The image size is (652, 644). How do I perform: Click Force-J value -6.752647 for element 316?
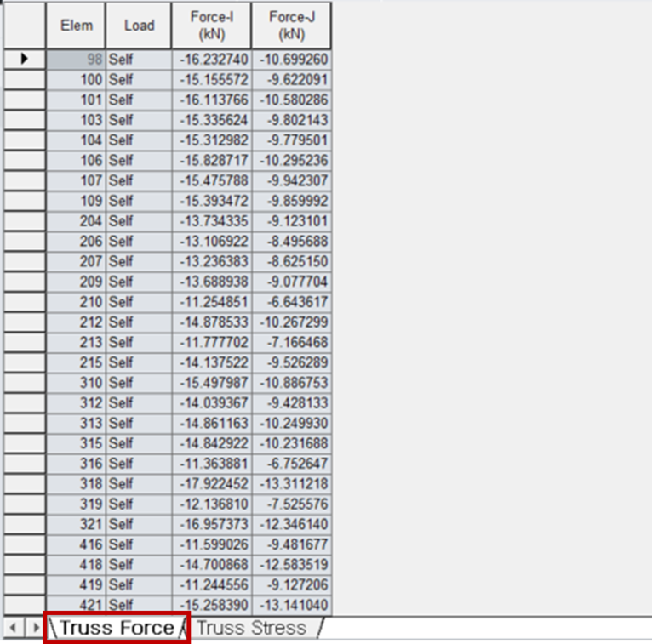coord(291,464)
